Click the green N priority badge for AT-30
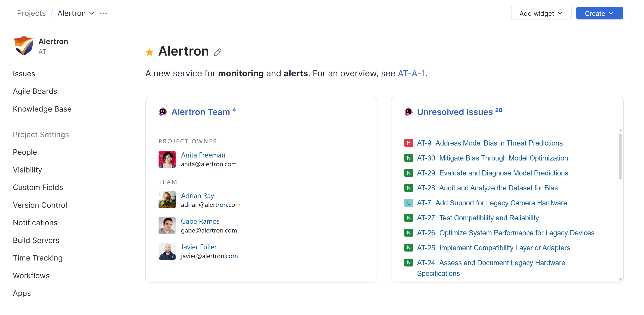This screenshot has height=315, width=644. click(x=409, y=158)
